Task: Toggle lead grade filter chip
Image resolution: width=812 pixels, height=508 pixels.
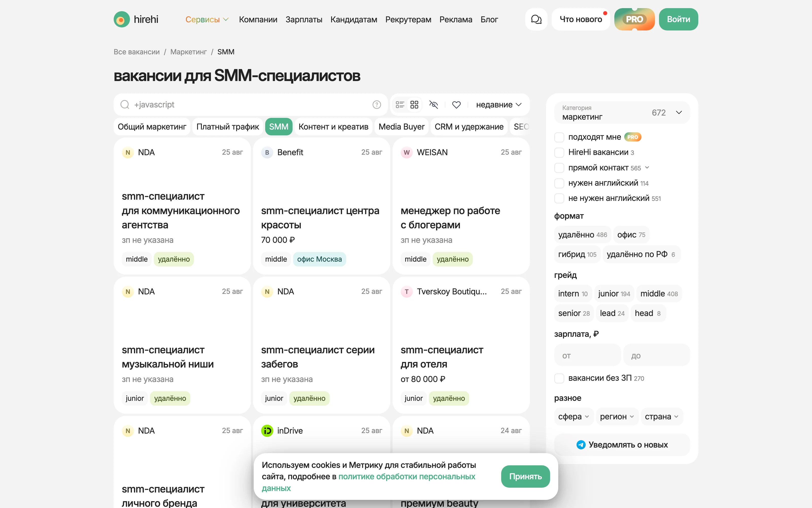Action: point(612,313)
